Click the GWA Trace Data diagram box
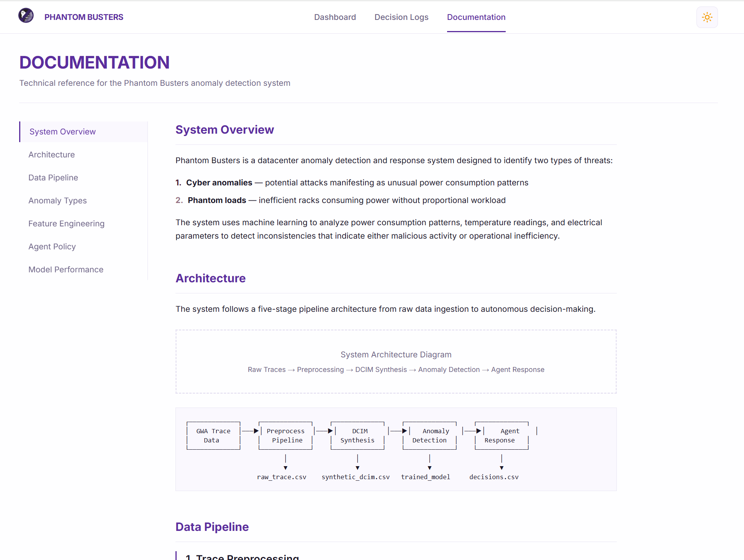Screen dimensions: 744x560 coord(213,436)
